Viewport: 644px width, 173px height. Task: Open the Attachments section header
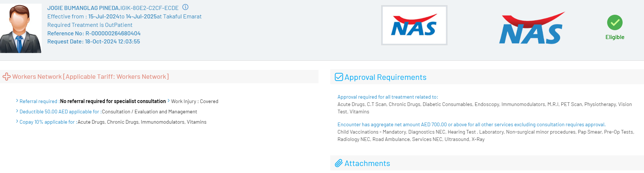(x=487, y=163)
